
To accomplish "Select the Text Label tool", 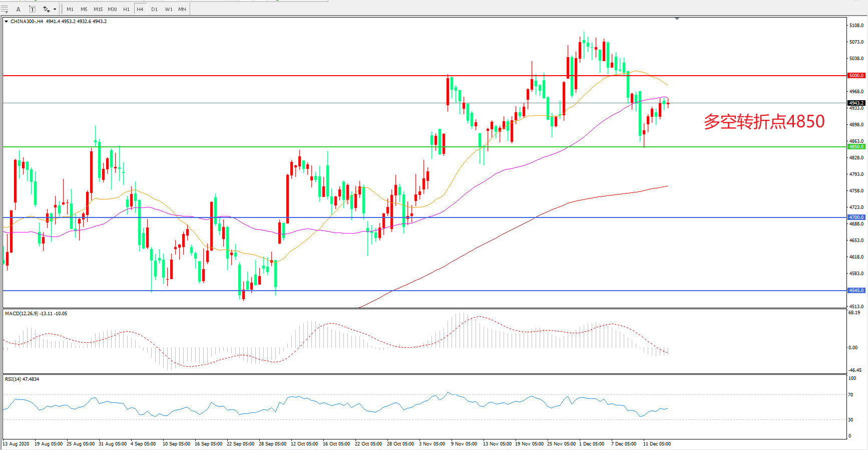I will [32, 9].
